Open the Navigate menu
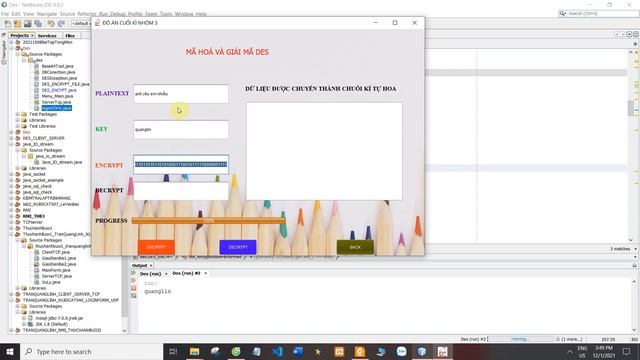 47,14
